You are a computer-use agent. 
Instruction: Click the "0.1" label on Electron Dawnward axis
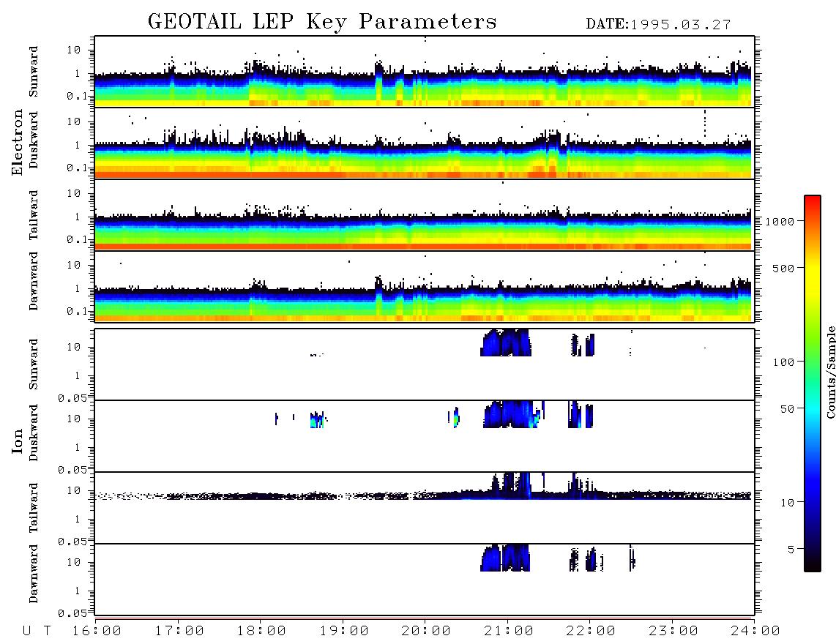(76, 311)
